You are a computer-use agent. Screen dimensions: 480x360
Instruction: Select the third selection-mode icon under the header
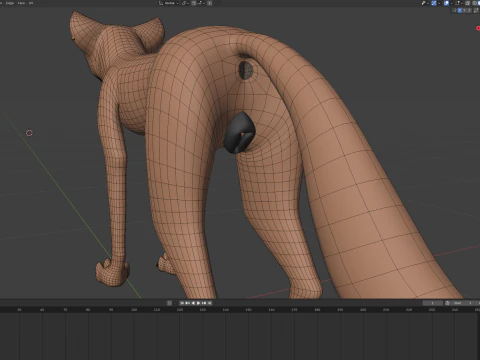[465, 10]
